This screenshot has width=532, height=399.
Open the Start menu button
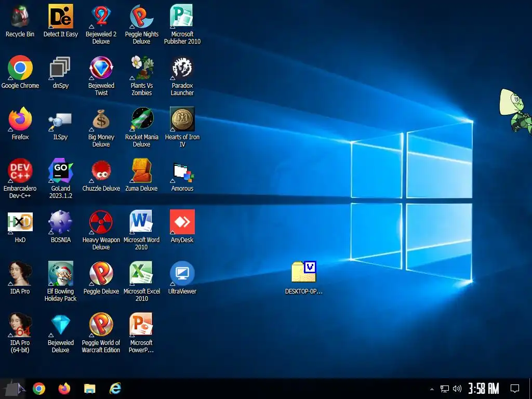point(13,389)
